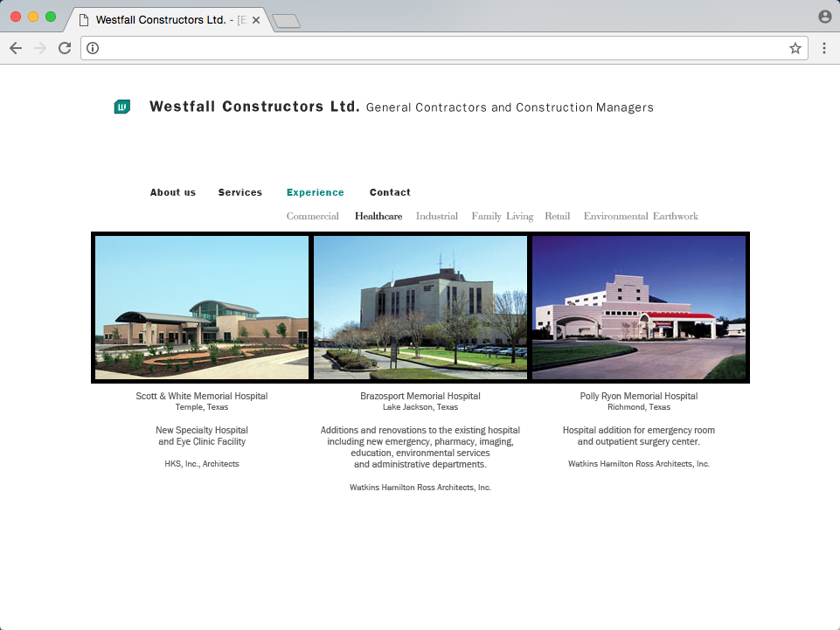This screenshot has height=630, width=840.
Task: Click Scott & White Memorial Hospital photo
Action: [x=202, y=308]
